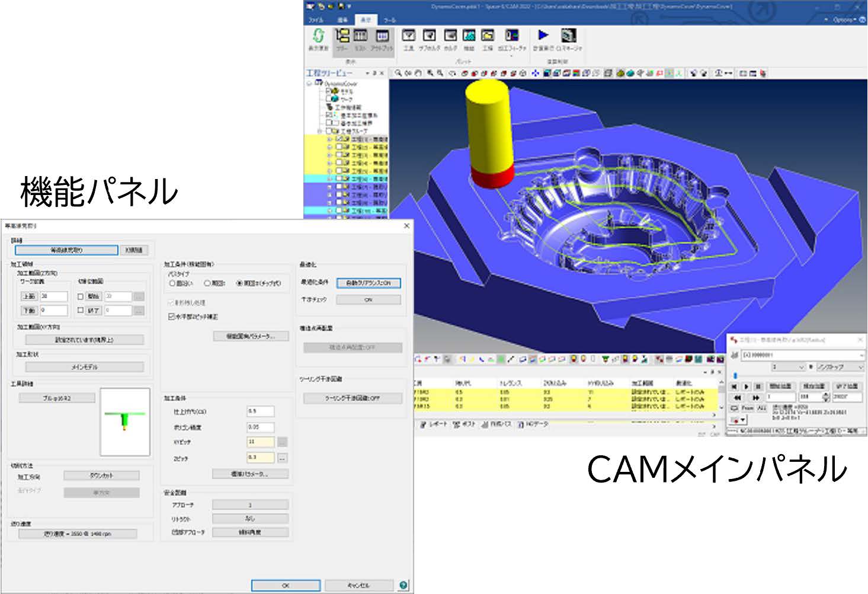Open the Holder palette icon
The height and width of the screenshot is (594, 868).
coord(450,36)
